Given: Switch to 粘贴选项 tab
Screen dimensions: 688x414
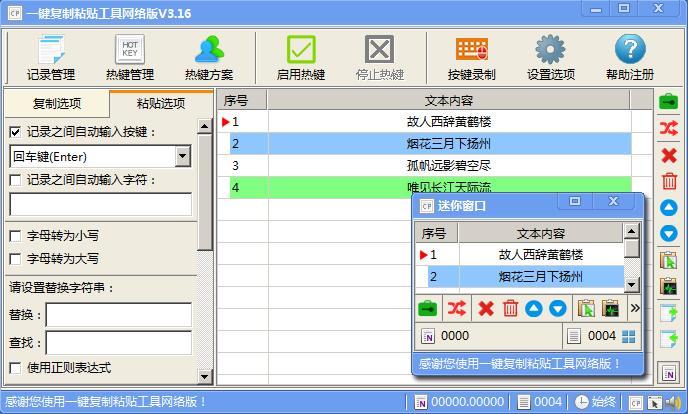Looking at the screenshot, I should 160,104.
